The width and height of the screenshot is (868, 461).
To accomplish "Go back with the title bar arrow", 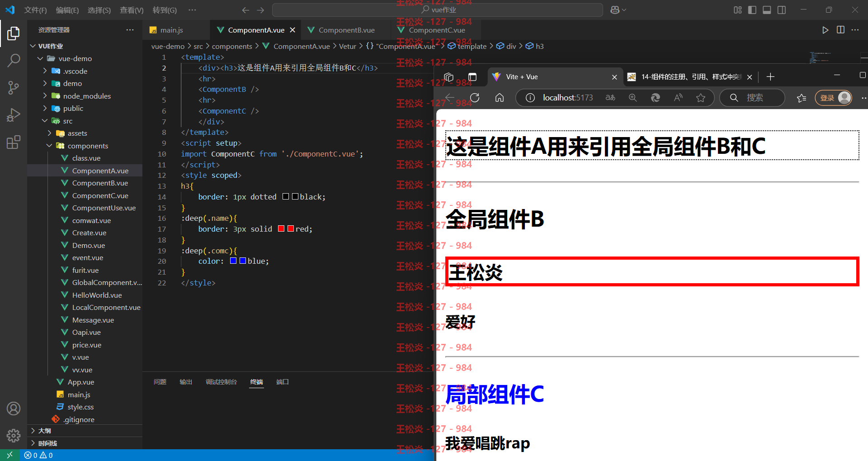I will click(x=245, y=10).
